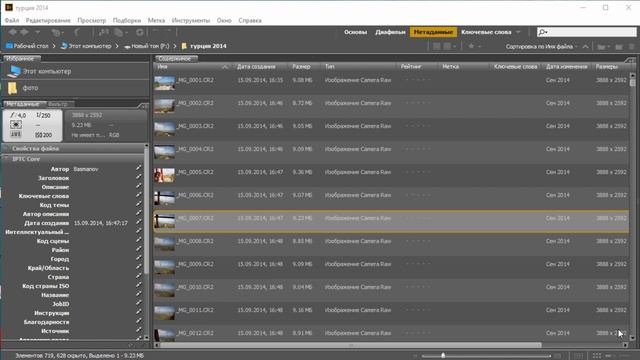640x360 pixels.
Task: Sort by the Размер column header
Action: click(x=301, y=67)
